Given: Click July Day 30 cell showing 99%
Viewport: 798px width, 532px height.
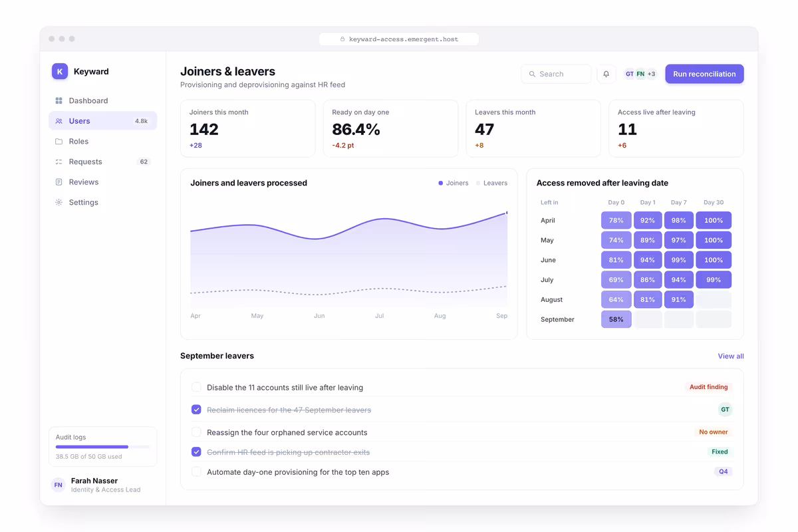Looking at the screenshot, I should (714, 280).
